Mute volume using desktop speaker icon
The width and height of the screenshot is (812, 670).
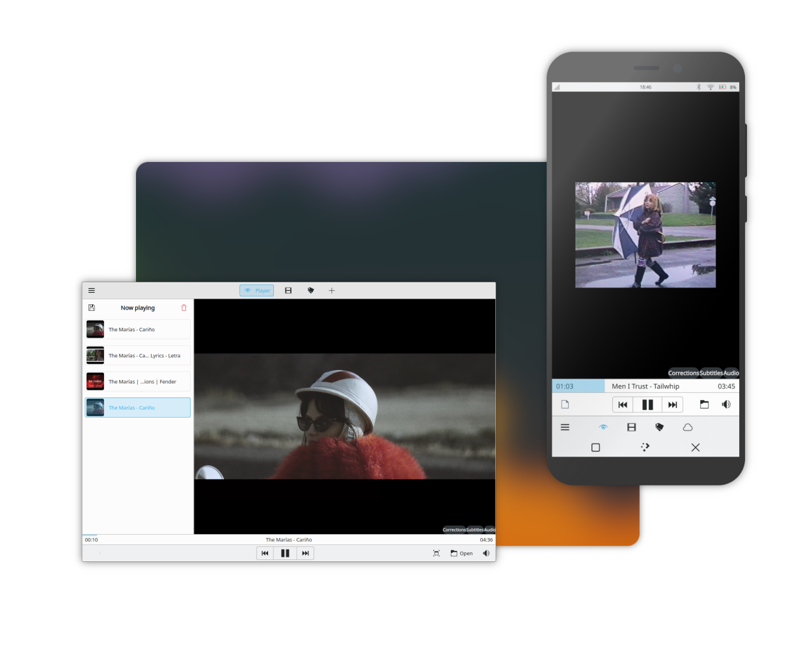coord(486,554)
